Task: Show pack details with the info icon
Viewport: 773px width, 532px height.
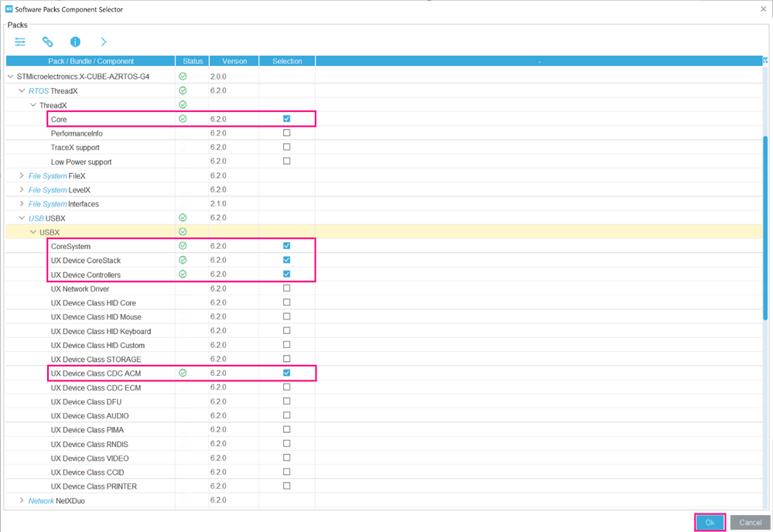Action: (x=75, y=42)
